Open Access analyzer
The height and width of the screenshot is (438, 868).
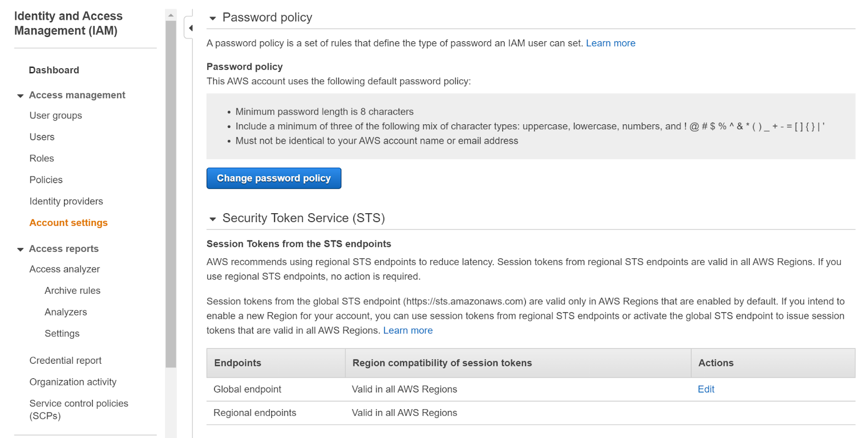(x=65, y=269)
